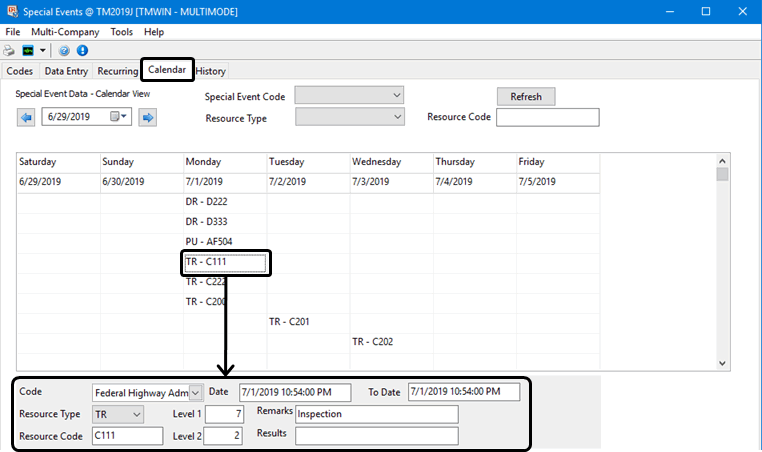
Task: Click the printer icon in the toolbar
Action: click(x=9, y=50)
